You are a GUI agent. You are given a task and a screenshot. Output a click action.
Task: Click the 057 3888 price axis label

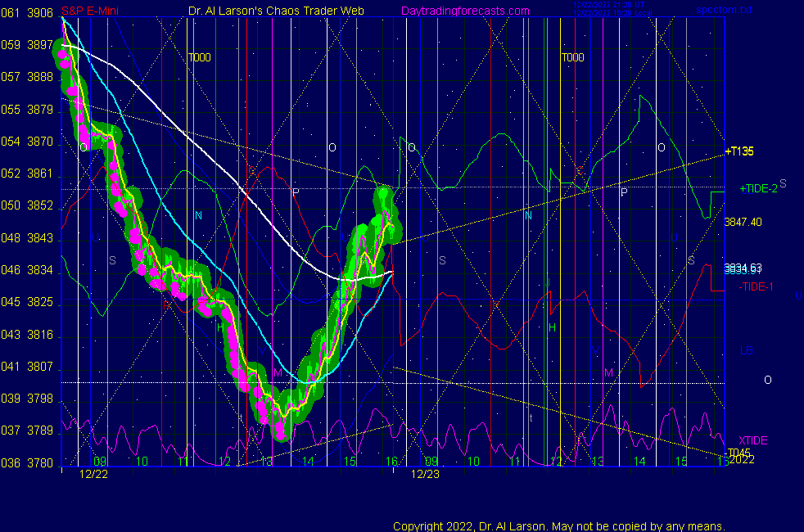(27, 77)
